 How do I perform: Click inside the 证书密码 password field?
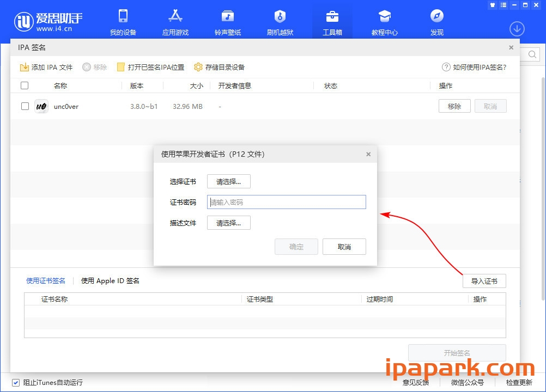[286, 202]
